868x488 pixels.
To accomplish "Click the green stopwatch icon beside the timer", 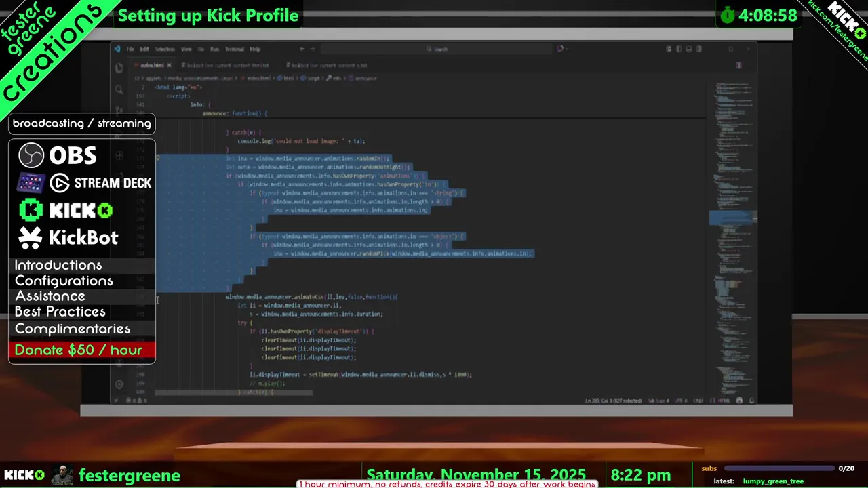I will [x=728, y=15].
